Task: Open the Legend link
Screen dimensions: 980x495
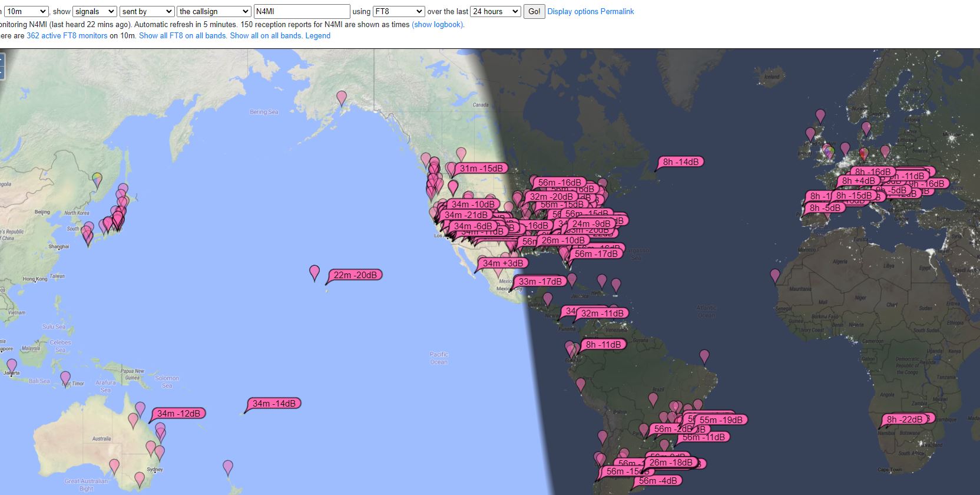Action: (x=317, y=36)
